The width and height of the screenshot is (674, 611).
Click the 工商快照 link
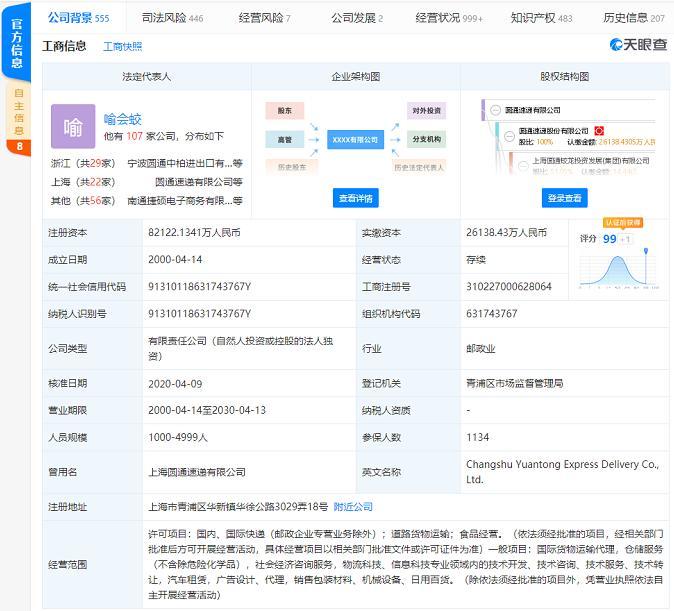123,46
